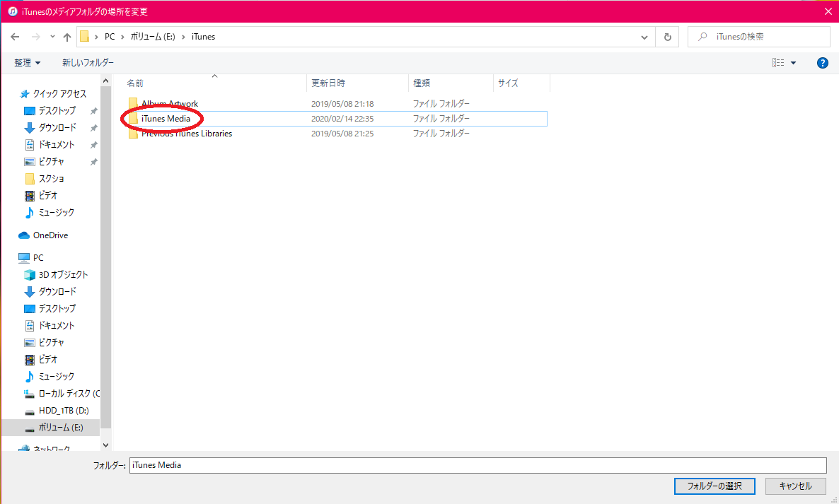Screen dimensions: 839x504
Task: Open the 整理 menu
Action: pyautogui.click(x=28, y=62)
